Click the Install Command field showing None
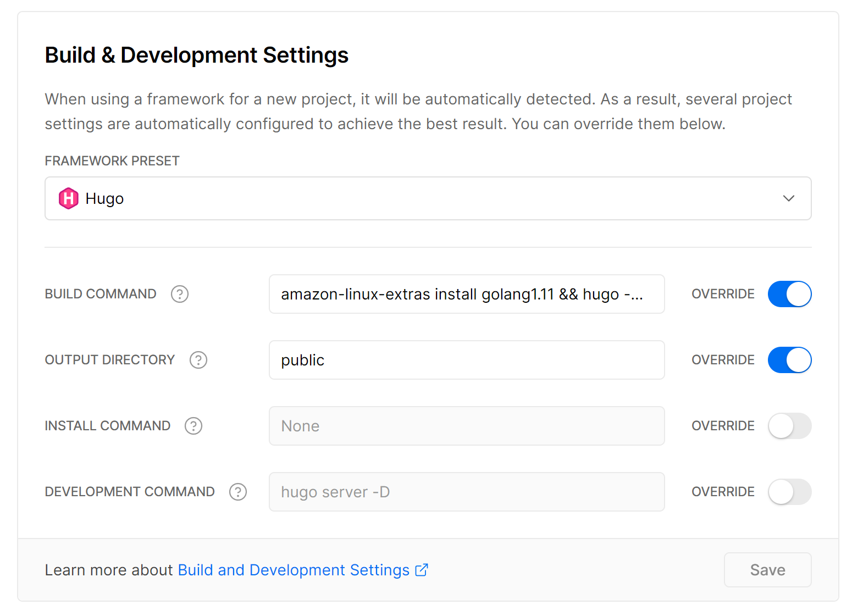Screen dimensions: 852x616 [466, 426]
